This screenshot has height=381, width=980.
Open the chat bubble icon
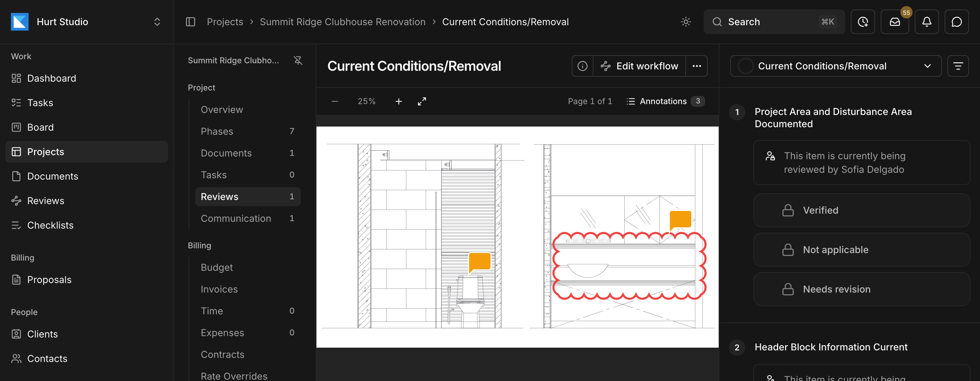957,22
